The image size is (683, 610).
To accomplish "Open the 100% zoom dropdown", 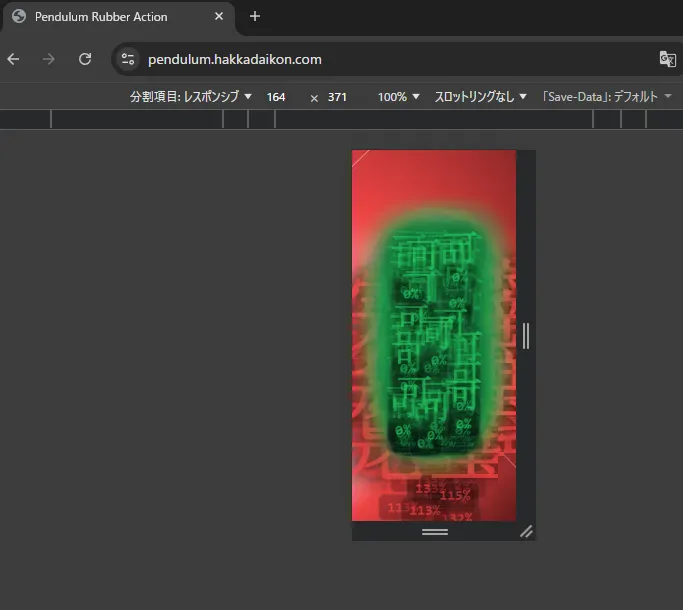I will 398,97.
